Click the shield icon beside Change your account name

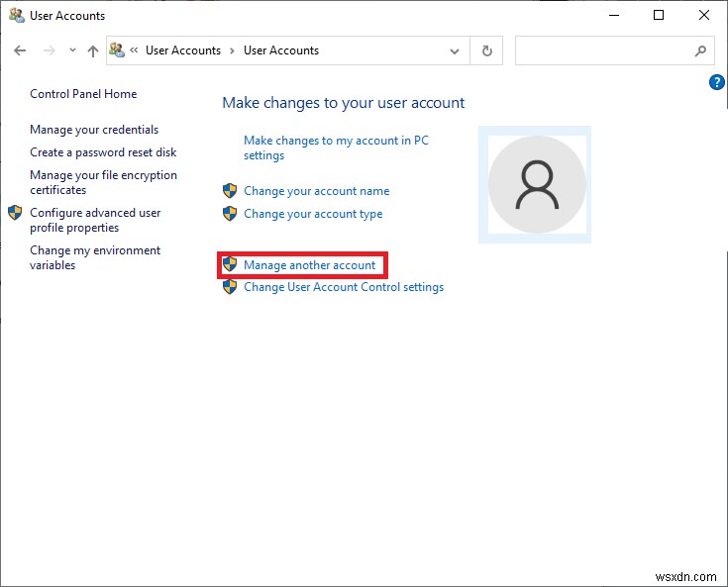pos(230,191)
